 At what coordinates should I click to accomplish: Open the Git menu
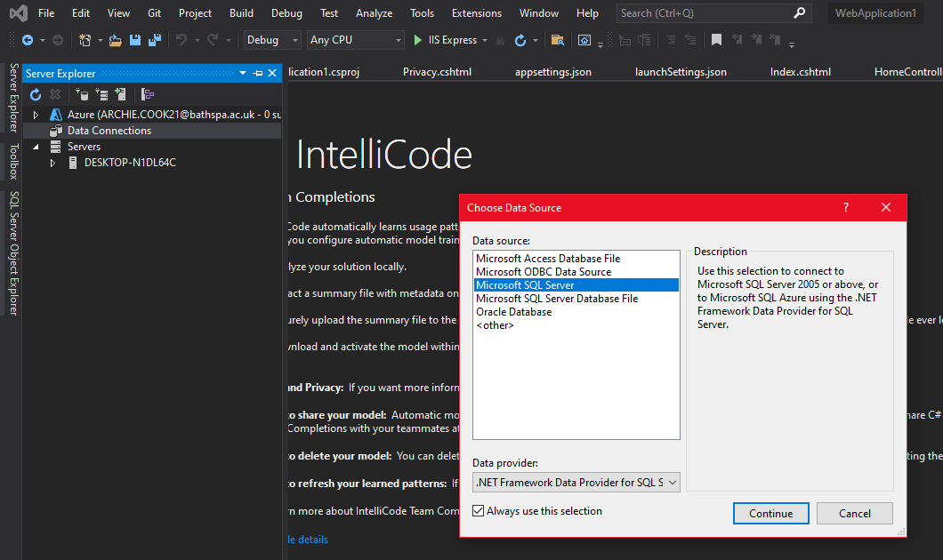[154, 12]
